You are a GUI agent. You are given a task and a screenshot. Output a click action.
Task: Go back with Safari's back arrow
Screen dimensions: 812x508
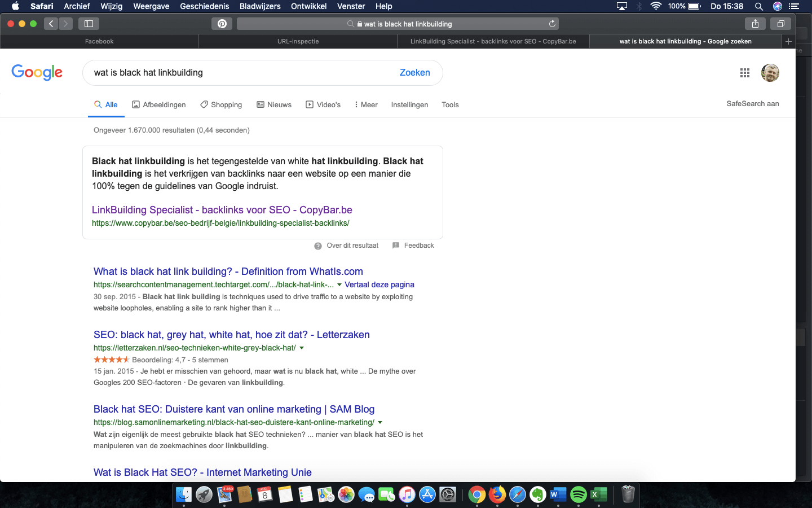(x=51, y=24)
